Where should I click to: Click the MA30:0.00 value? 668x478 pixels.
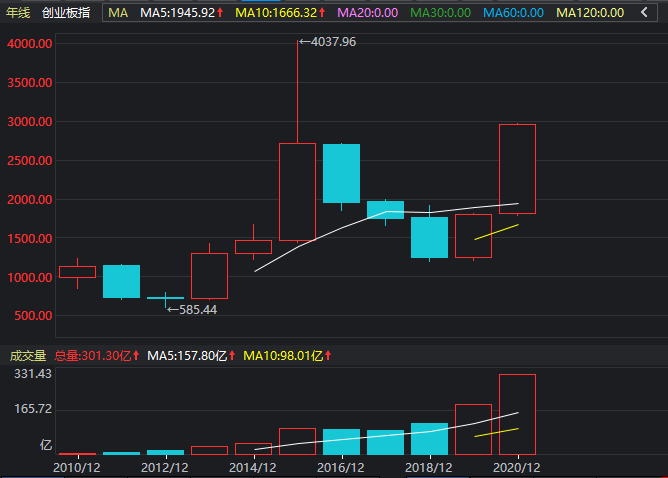pyautogui.click(x=441, y=13)
